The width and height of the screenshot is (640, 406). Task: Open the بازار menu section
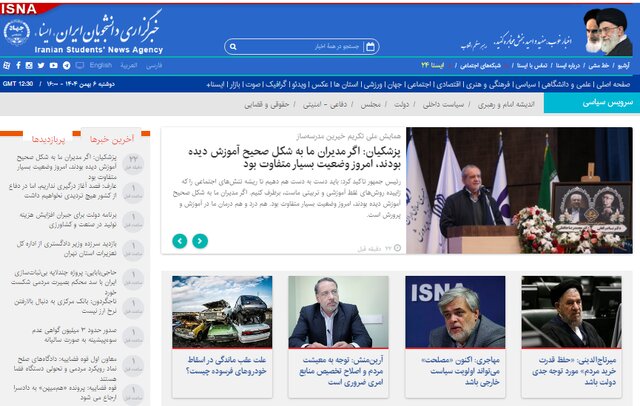point(234,84)
